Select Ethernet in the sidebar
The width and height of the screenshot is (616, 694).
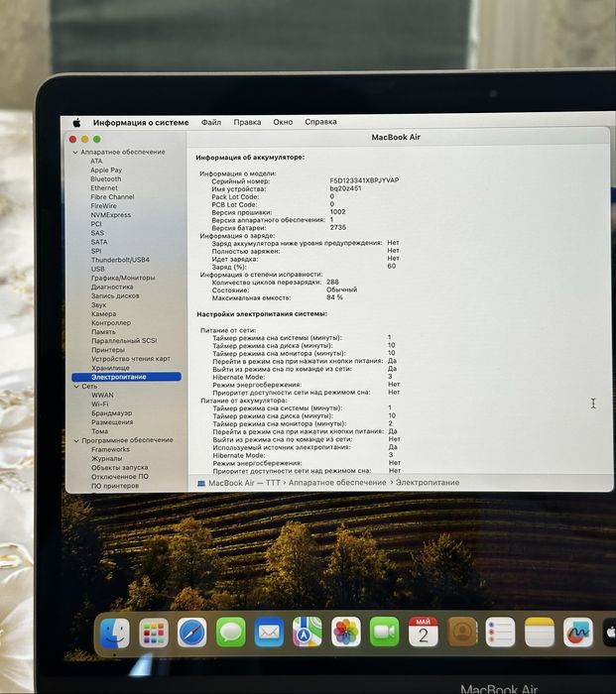click(x=104, y=187)
